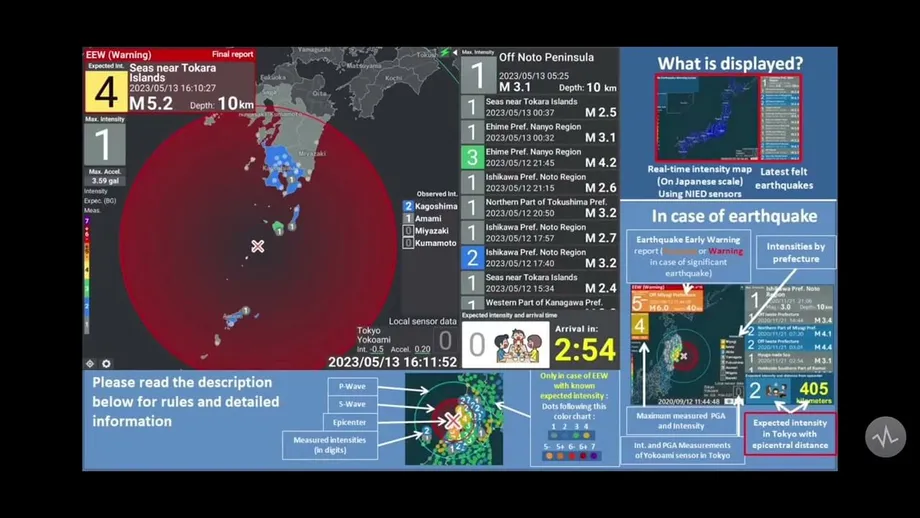The height and width of the screenshot is (518, 920).
Task: Click the 3.59 gal max acceleration value
Action: tap(105, 181)
